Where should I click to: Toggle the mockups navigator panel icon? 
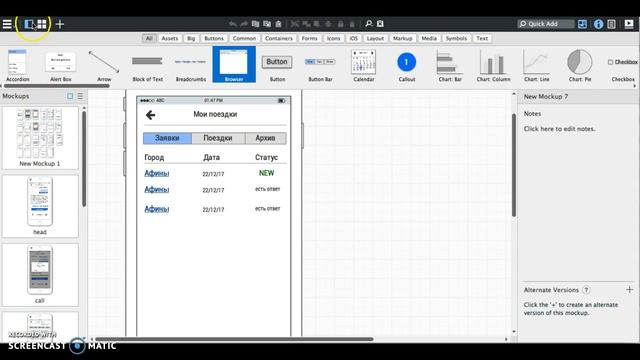(29, 24)
